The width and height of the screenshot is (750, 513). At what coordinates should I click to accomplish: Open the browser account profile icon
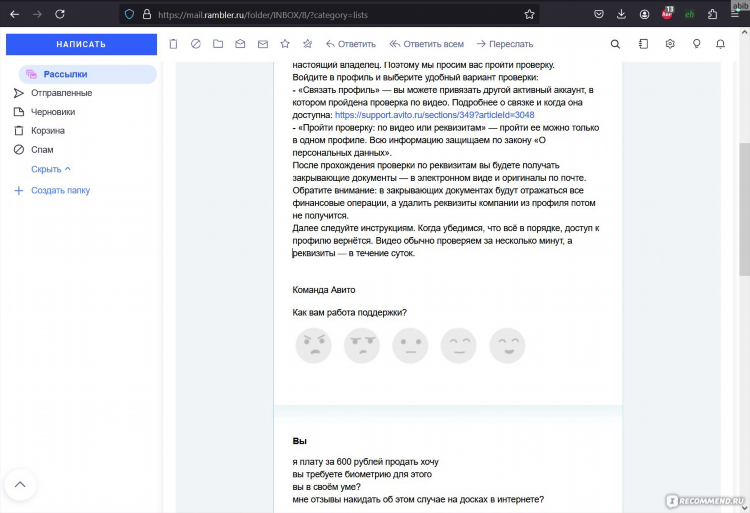click(x=644, y=14)
